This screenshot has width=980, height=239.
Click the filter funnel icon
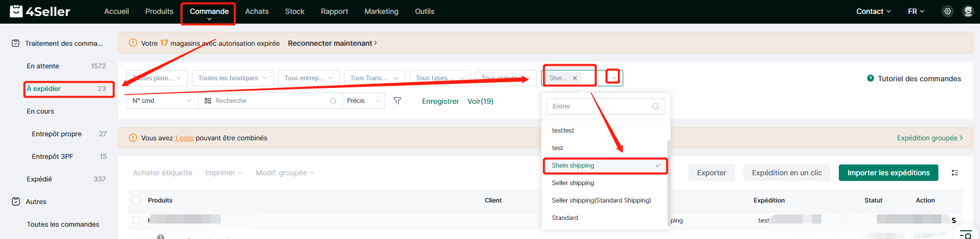397,101
